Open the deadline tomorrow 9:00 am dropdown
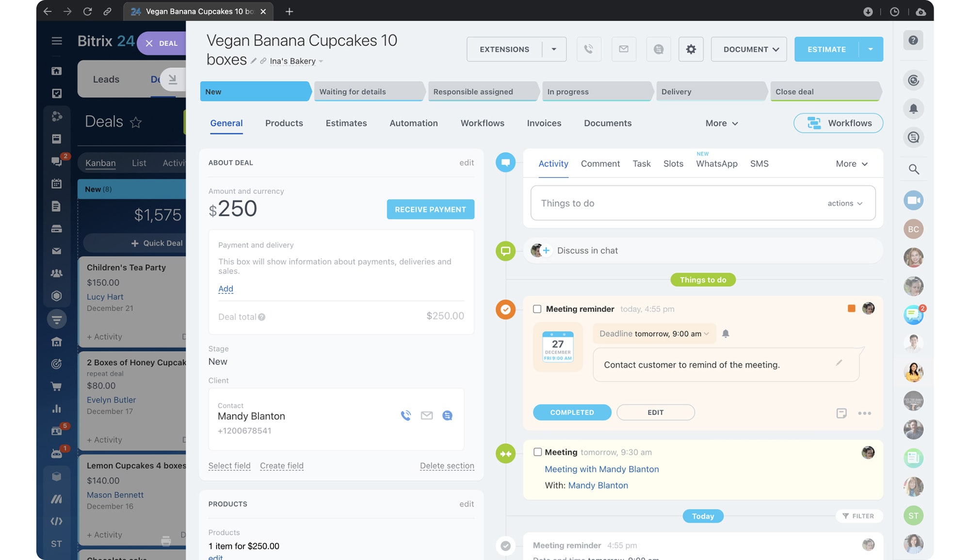 [x=654, y=334]
